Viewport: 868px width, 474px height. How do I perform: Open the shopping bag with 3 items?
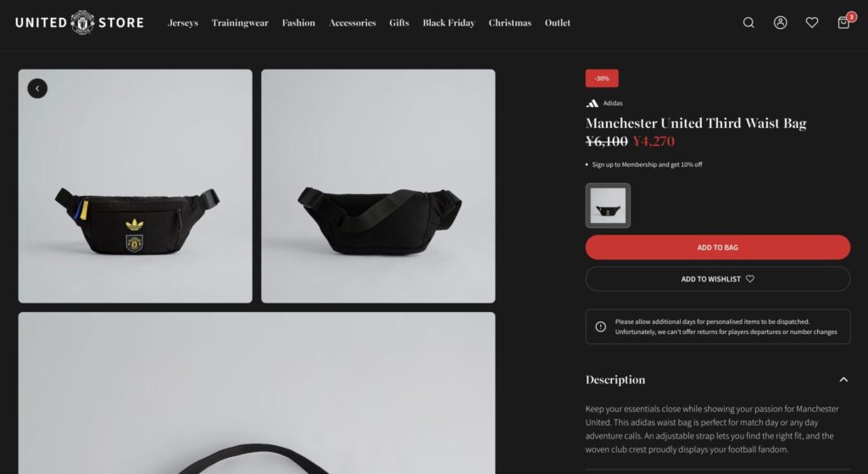click(x=845, y=21)
